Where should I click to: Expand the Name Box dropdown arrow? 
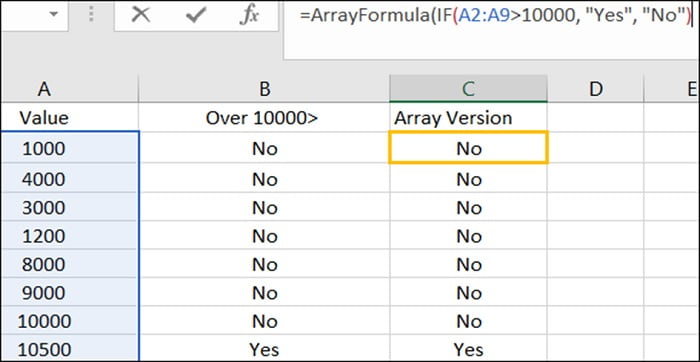pyautogui.click(x=54, y=15)
